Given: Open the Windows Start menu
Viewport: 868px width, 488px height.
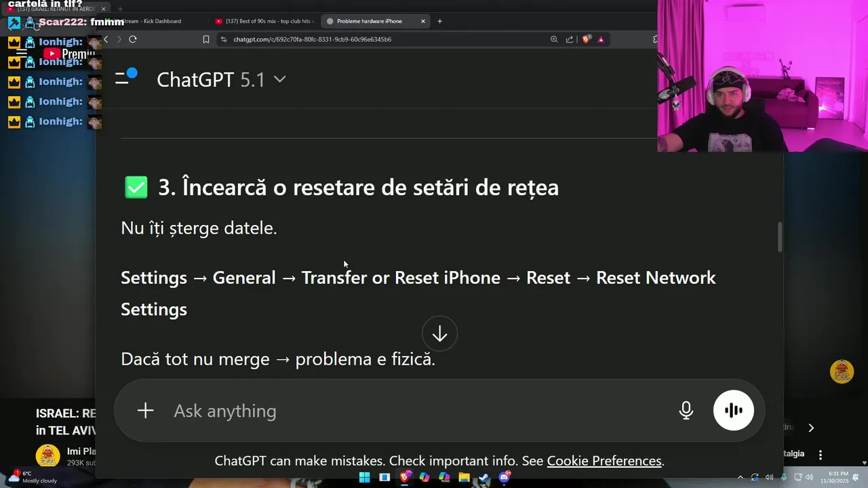Looking at the screenshot, I should tap(364, 477).
